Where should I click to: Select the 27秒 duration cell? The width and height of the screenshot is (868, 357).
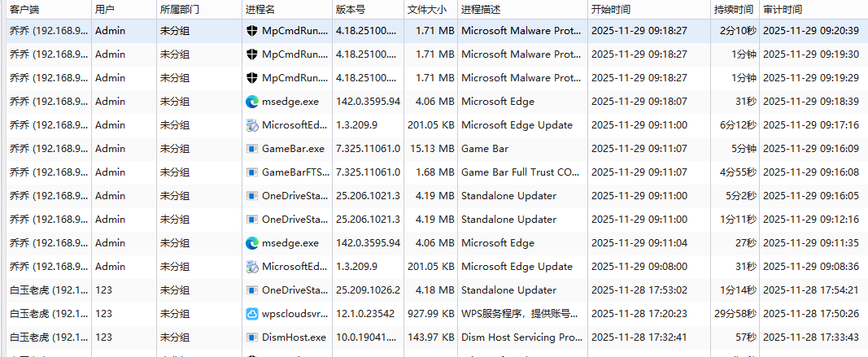[x=746, y=243]
